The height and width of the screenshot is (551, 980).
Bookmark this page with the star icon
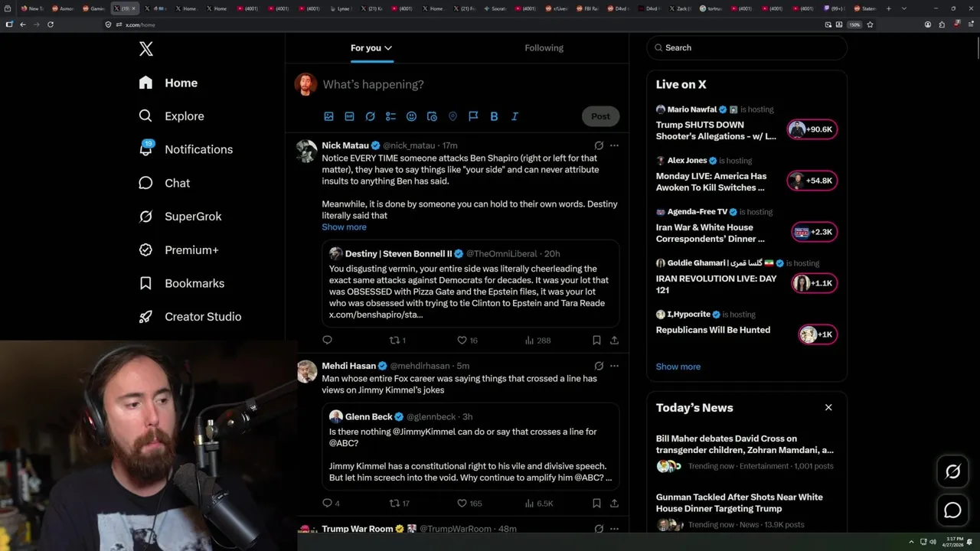pos(870,24)
